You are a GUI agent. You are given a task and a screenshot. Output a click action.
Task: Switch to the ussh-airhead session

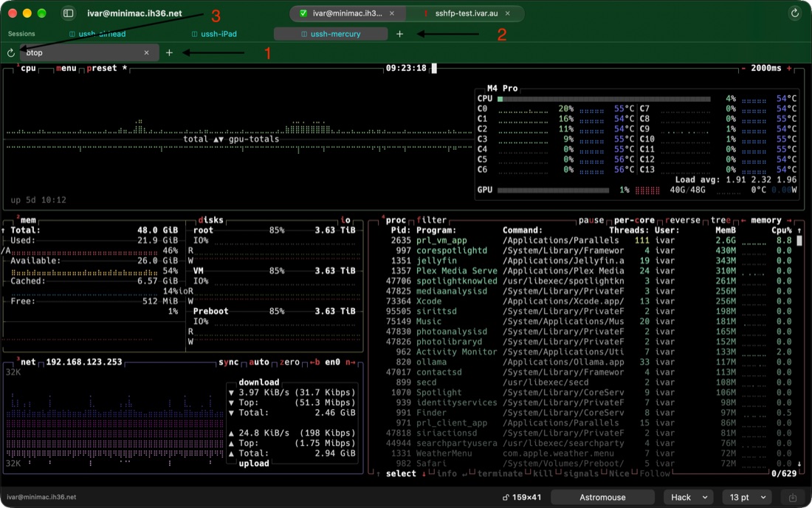pyautogui.click(x=98, y=34)
